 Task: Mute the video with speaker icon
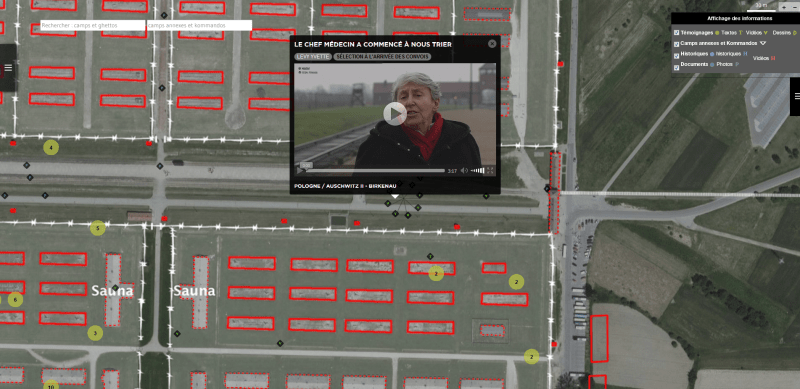click(464, 171)
